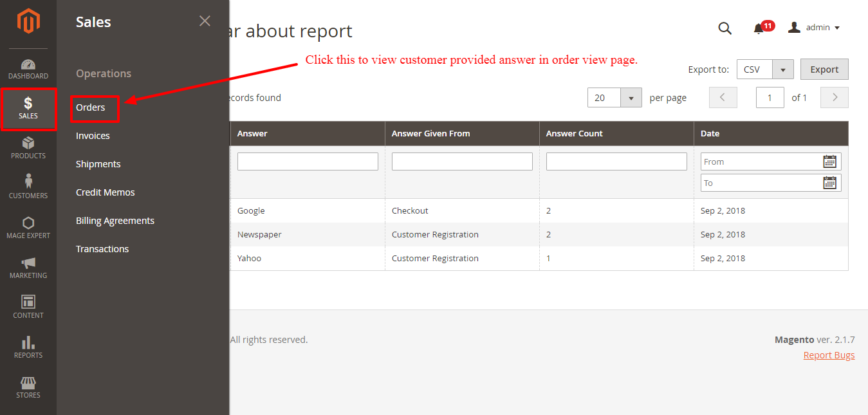Open the per page count dropdown
The height and width of the screenshot is (415, 868).
(631, 97)
